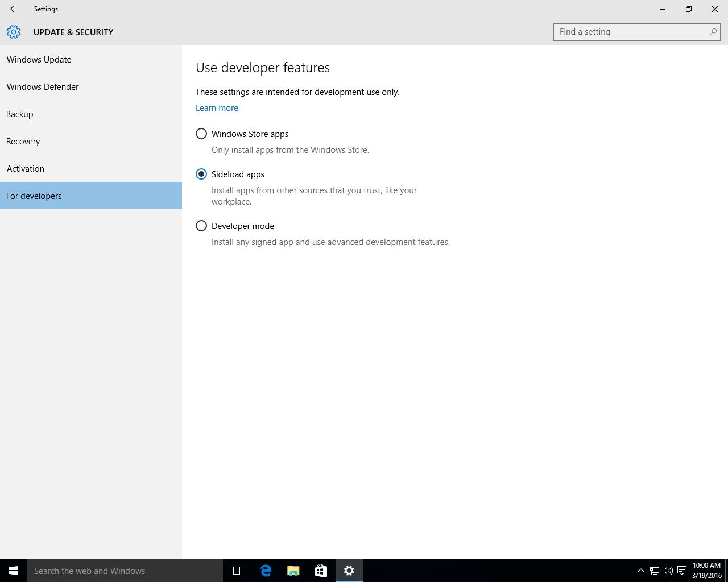Click the search magnifier in Find a setting

point(713,32)
